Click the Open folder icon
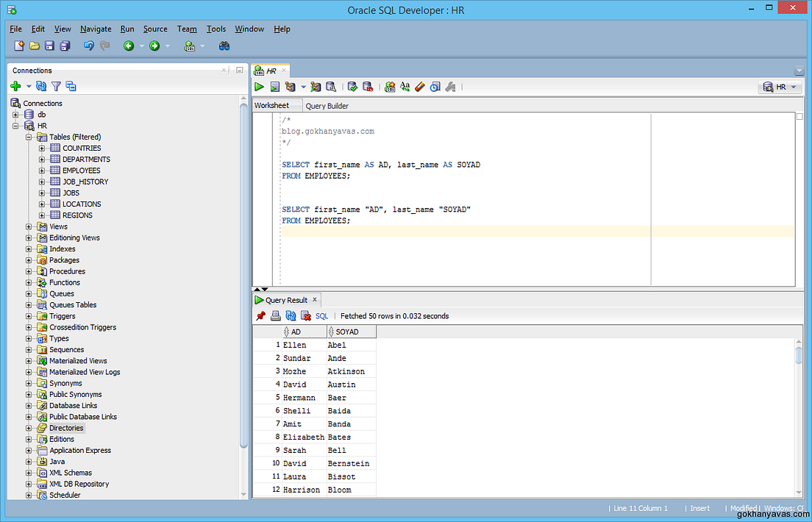812x522 pixels. tap(35, 46)
